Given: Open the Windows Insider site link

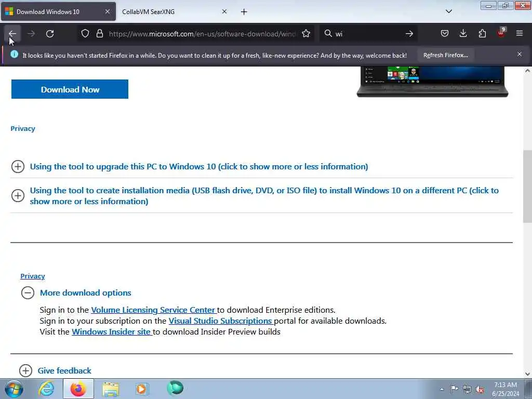Looking at the screenshot, I should coord(112,331).
